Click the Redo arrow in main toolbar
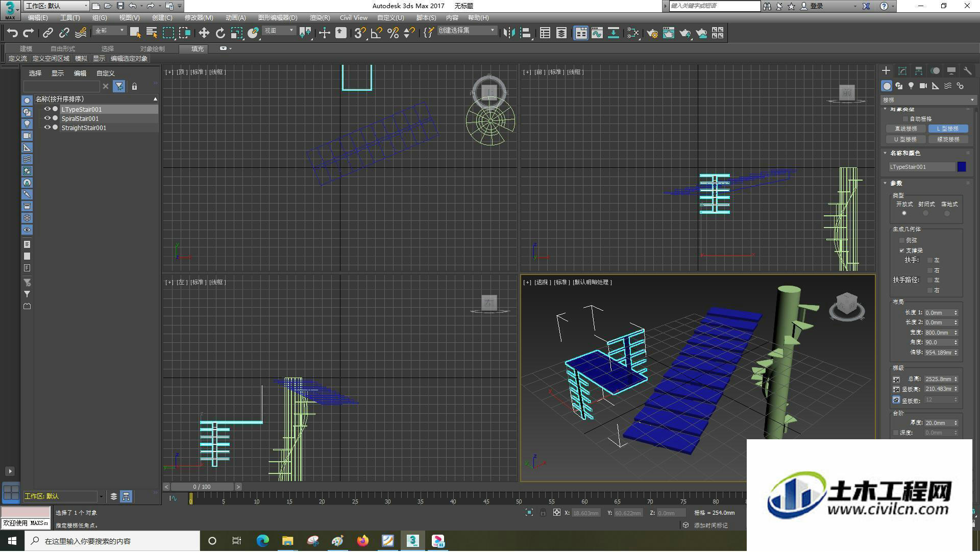 (29, 33)
